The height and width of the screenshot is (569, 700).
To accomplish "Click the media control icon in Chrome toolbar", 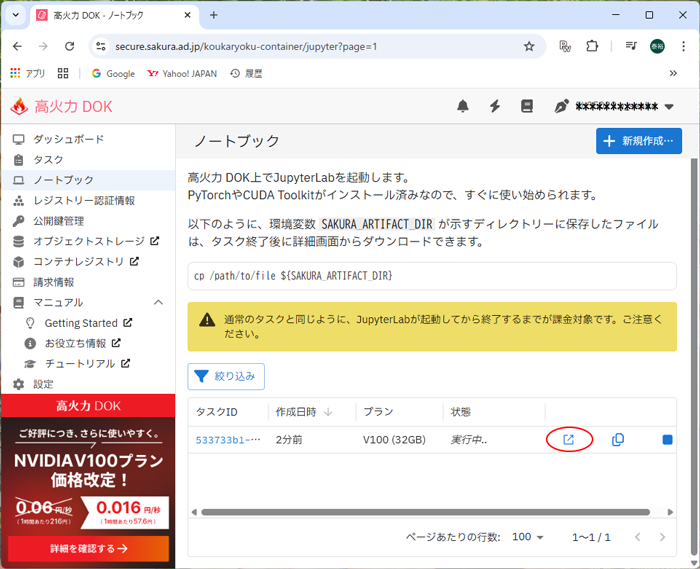I will click(x=631, y=46).
